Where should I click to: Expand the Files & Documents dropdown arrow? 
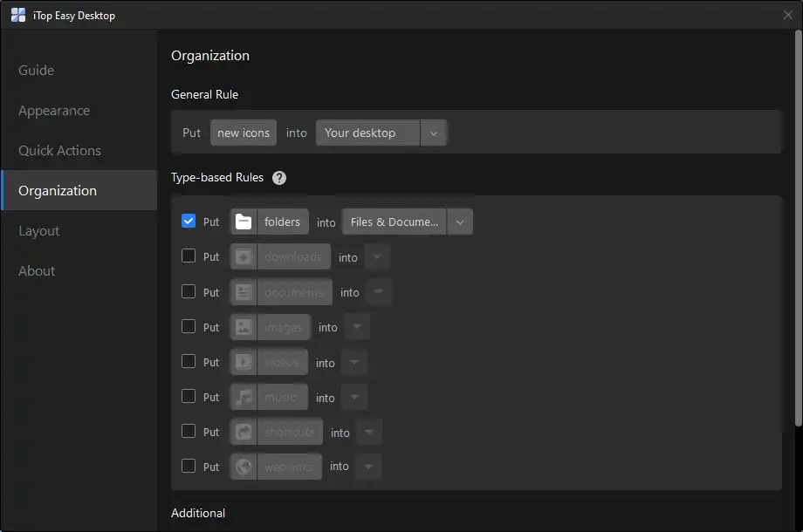pos(460,222)
